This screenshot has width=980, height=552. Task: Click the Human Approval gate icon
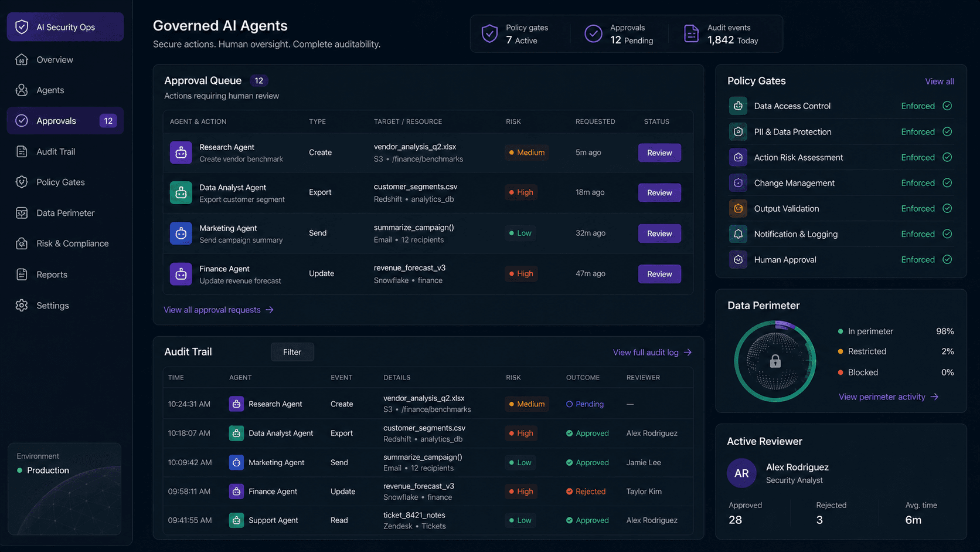[x=738, y=259]
